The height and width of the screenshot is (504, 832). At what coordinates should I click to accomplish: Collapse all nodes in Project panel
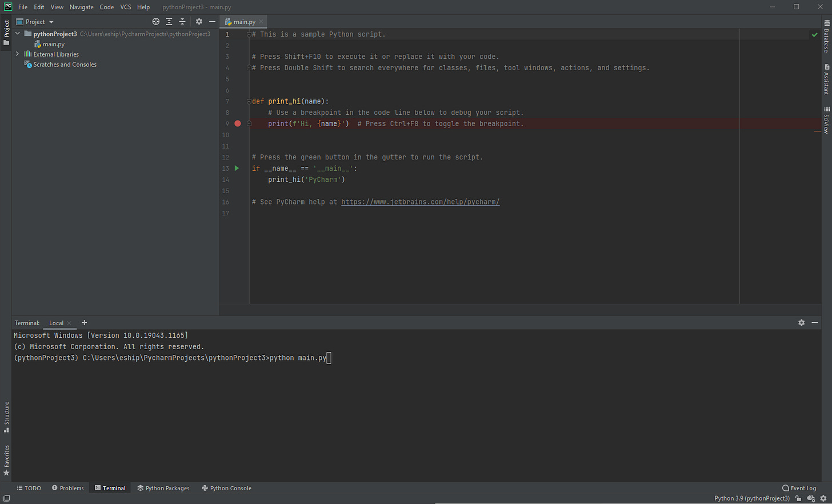point(182,22)
